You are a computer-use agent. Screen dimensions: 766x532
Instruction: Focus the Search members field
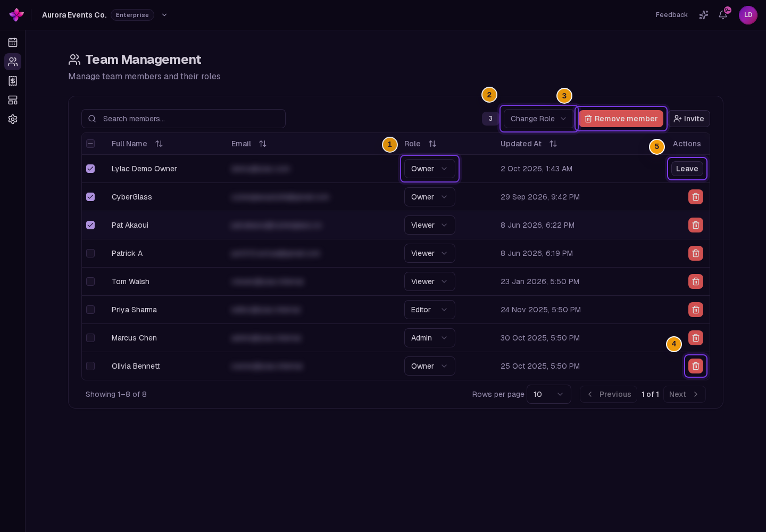coord(184,119)
